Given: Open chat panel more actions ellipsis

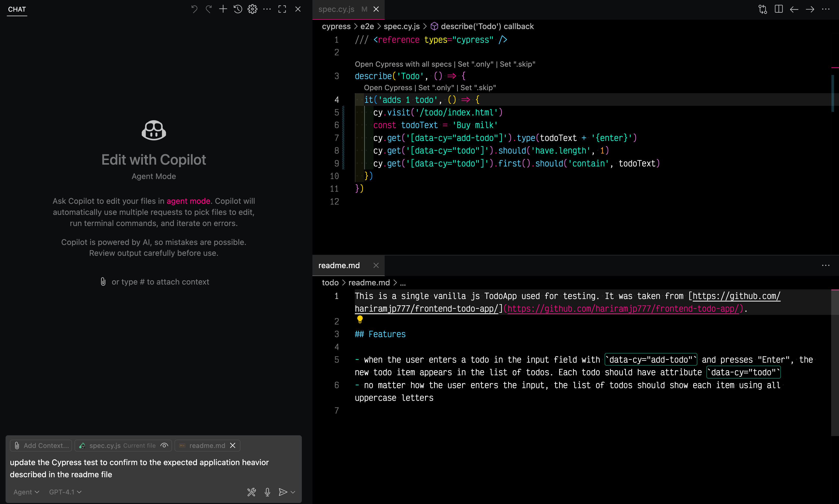Looking at the screenshot, I should [x=267, y=9].
